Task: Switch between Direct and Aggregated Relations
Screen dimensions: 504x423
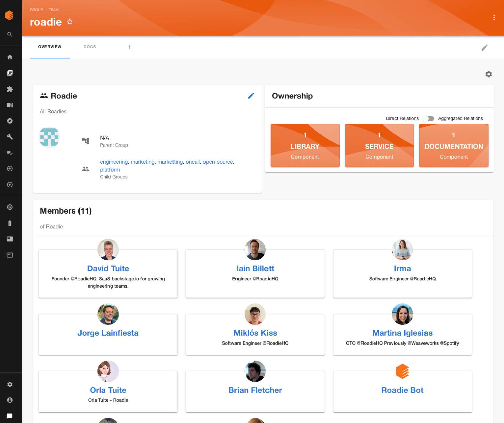Action: 428,118
